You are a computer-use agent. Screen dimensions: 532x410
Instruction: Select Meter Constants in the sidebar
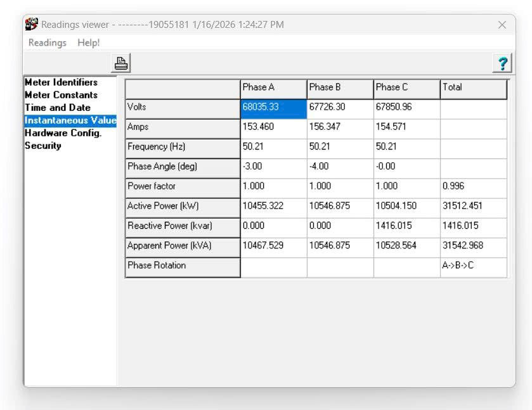click(62, 95)
